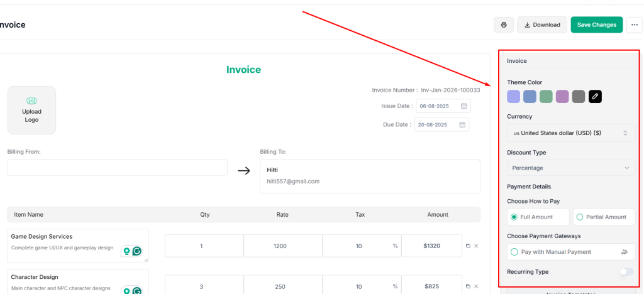Edit rate 1200 for Game Design Services

click(x=283, y=246)
